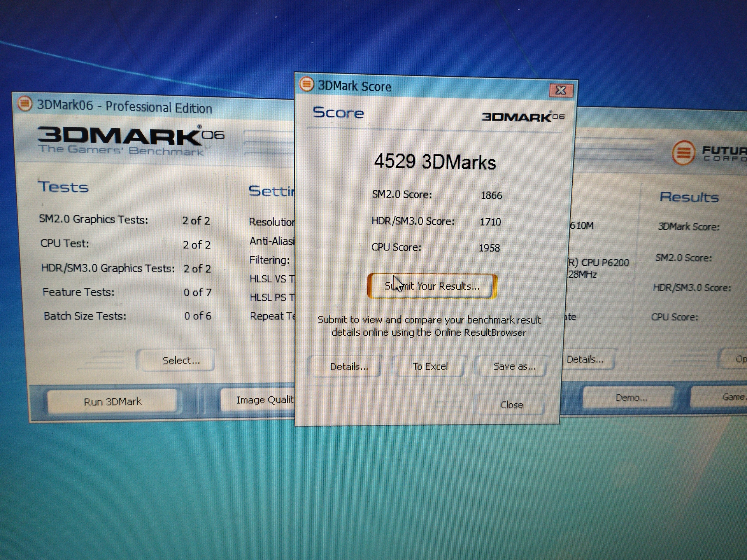Click the Futuremark Corporation logo
Screen dimensions: 747x560
[709, 153]
